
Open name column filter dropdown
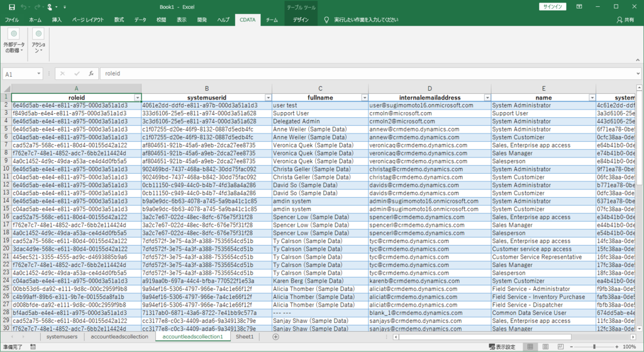tap(592, 98)
